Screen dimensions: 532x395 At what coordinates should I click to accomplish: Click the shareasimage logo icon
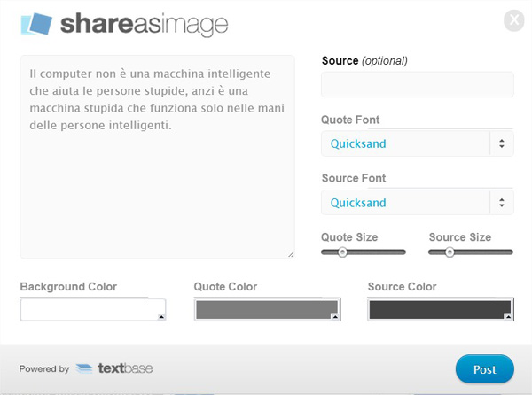click(36, 24)
